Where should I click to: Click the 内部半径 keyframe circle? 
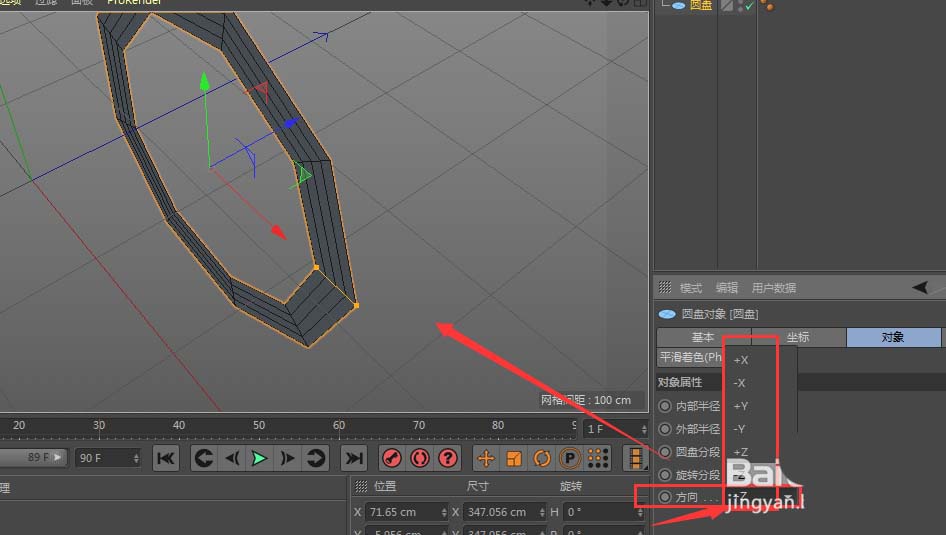tap(665, 406)
